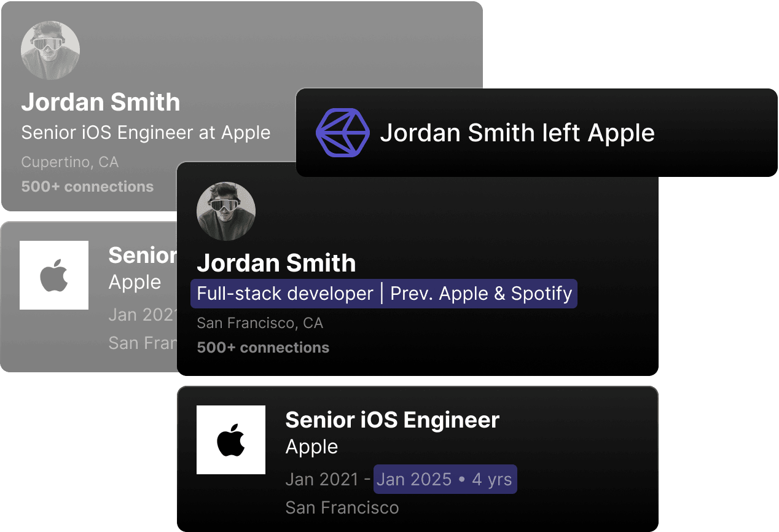Screen dimensions: 779x532
Task: Open the 'Jordan Smith left Apple' notification
Action: (536, 133)
